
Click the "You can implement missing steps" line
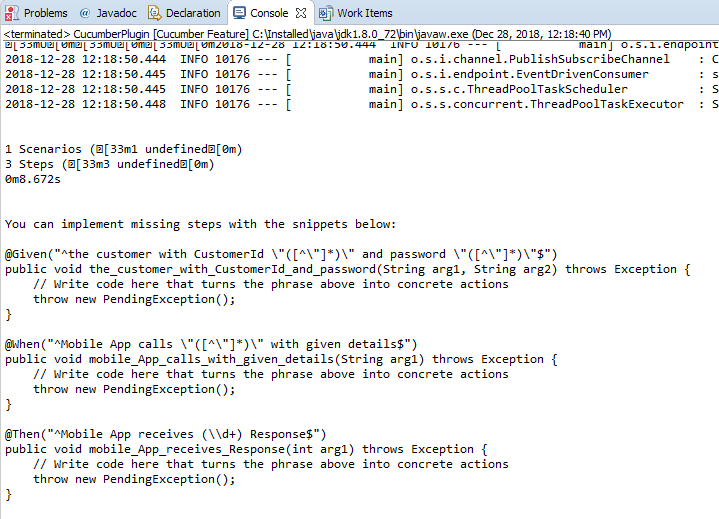pos(200,224)
